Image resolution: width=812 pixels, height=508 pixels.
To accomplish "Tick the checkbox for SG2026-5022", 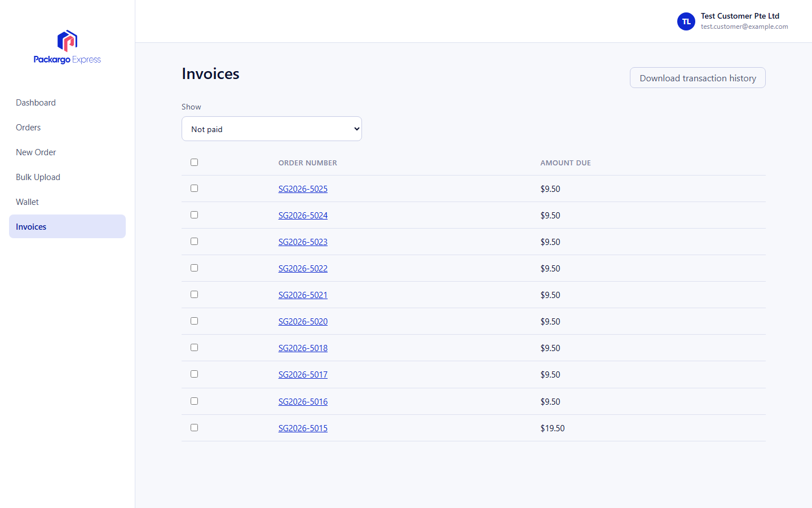I will coord(194,268).
